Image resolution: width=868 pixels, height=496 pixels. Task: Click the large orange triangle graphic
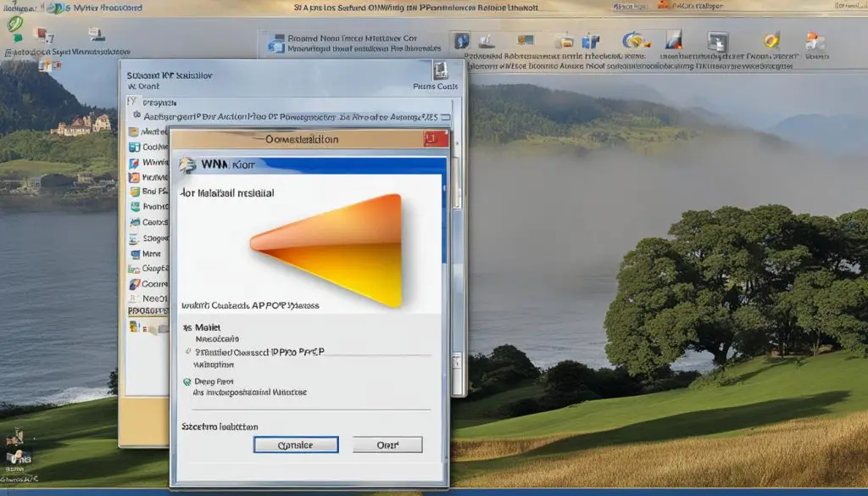point(326,250)
